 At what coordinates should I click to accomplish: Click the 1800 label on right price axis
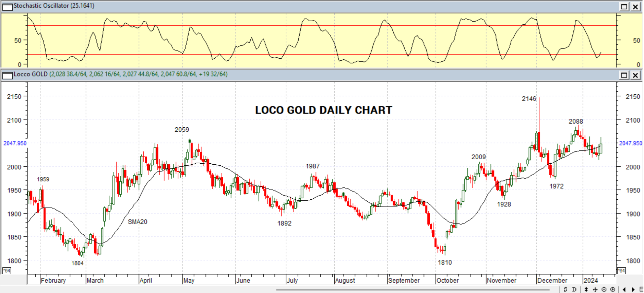tap(633, 261)
